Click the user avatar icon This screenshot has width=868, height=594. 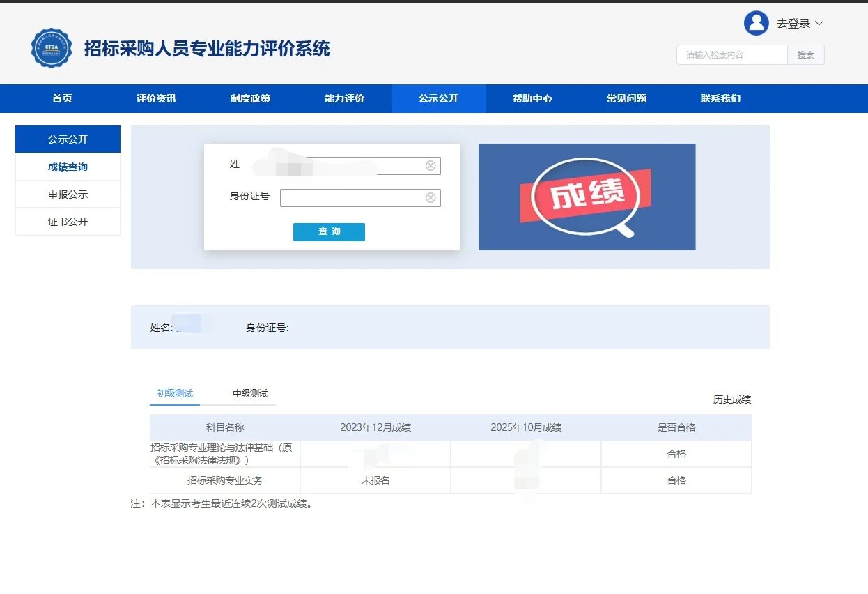pos(756,23)
